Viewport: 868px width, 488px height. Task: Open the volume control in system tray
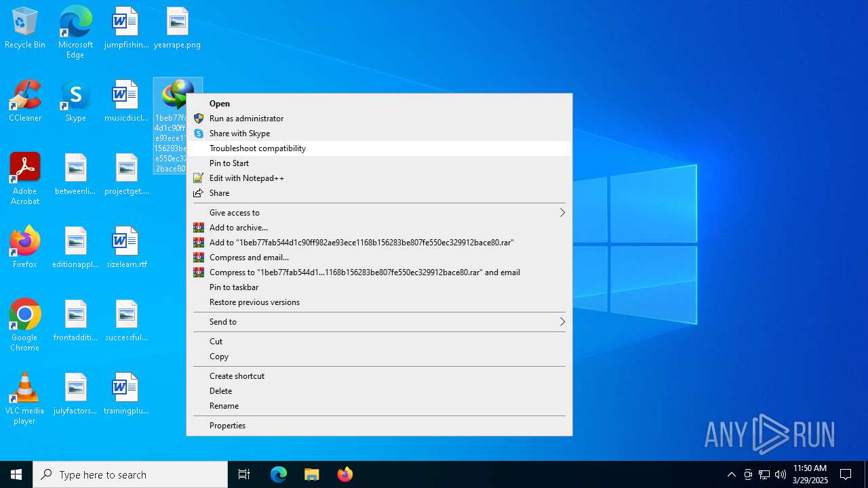tap(780, 474)
